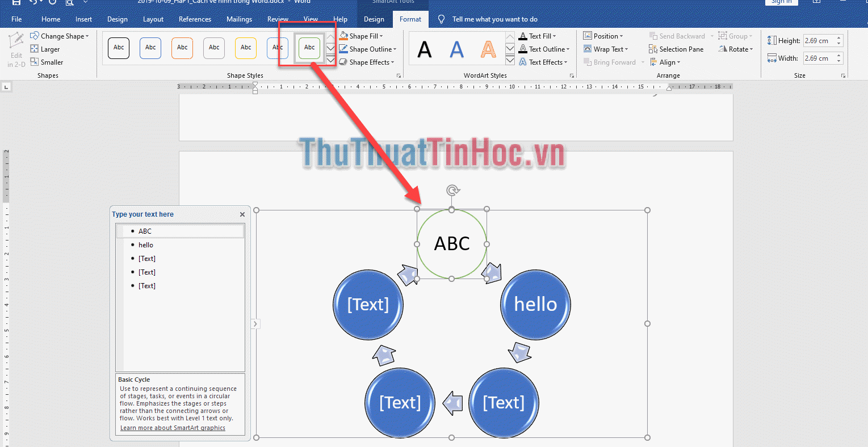Screen dimensions: 868x447
Task: Decrease Width with the down stepper
Action: pos(839,61)
